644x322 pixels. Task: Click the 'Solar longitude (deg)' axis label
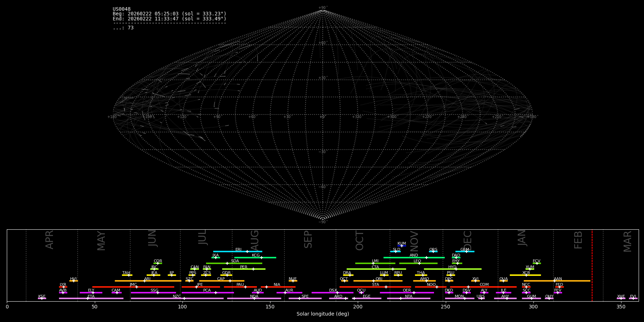point(323,314)
